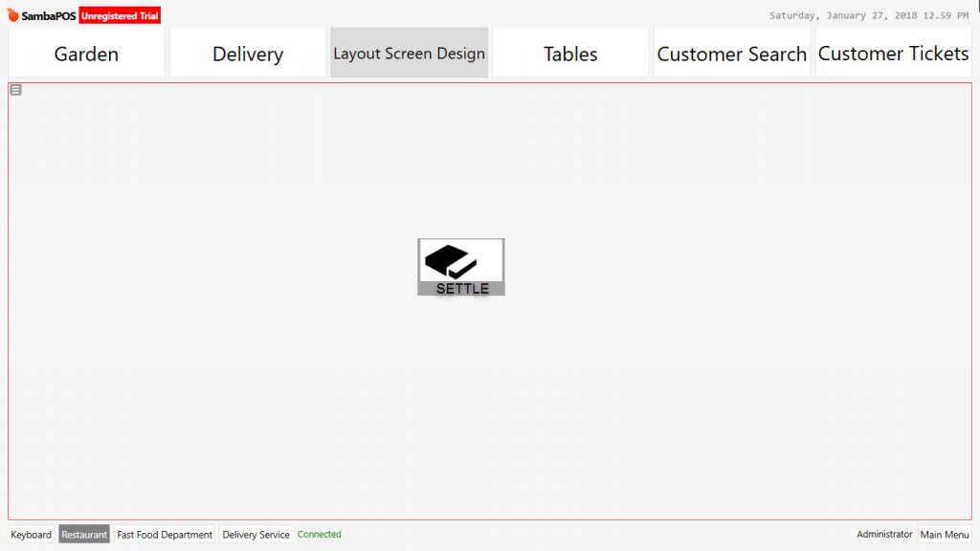Screen dimensions: 980x551
Task: Switch to Fast Food Department
Action: point(165,534)
